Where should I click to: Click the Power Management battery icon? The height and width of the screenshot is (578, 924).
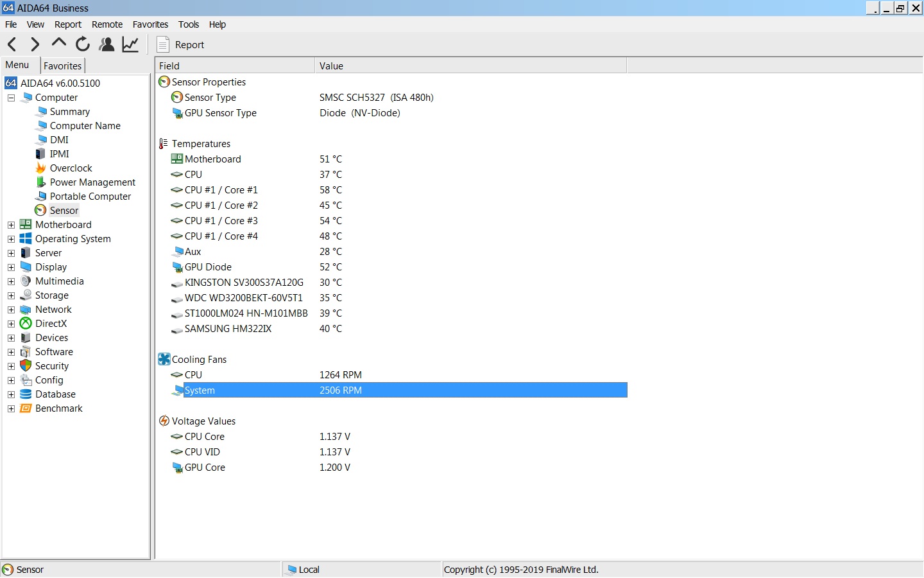point(40,182)
